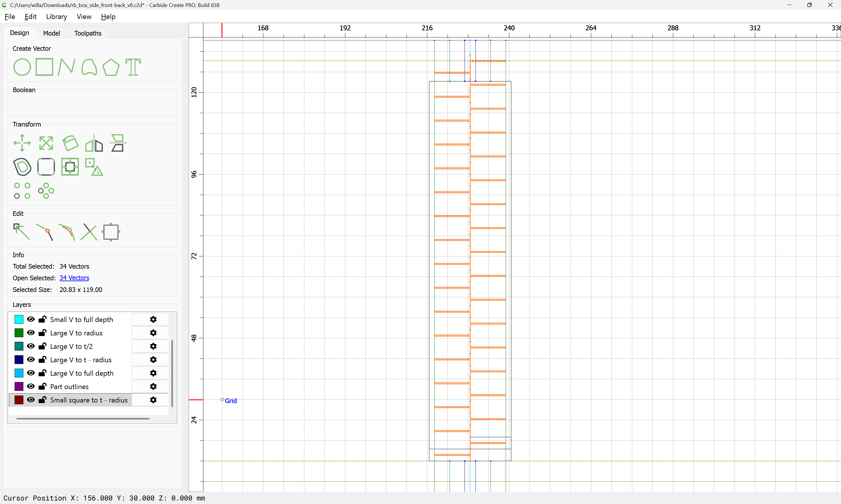Click the 34 Vectors open-selected link
The width and height of the screenshot is (841, 504).
[x=74, y=278]
